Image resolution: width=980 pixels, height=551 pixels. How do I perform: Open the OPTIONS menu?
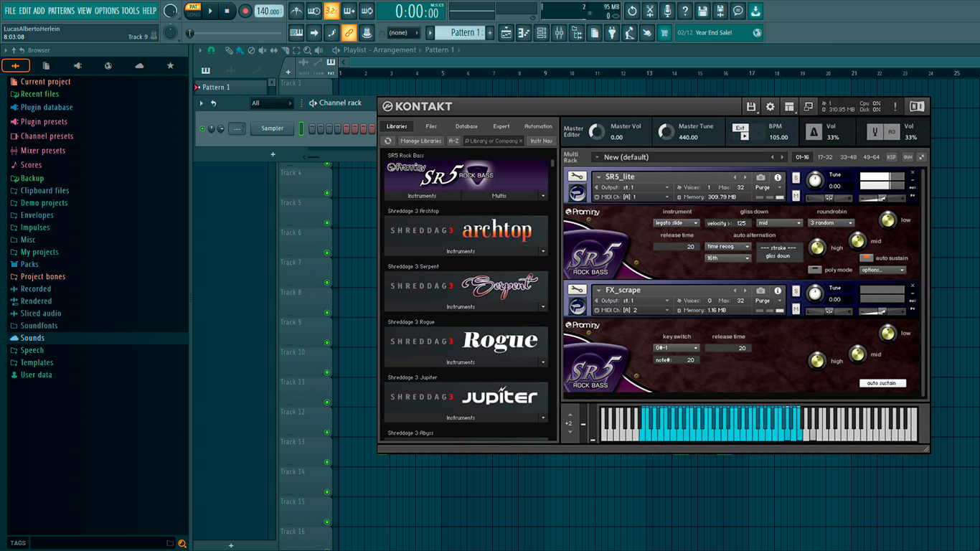click(107, 11)
